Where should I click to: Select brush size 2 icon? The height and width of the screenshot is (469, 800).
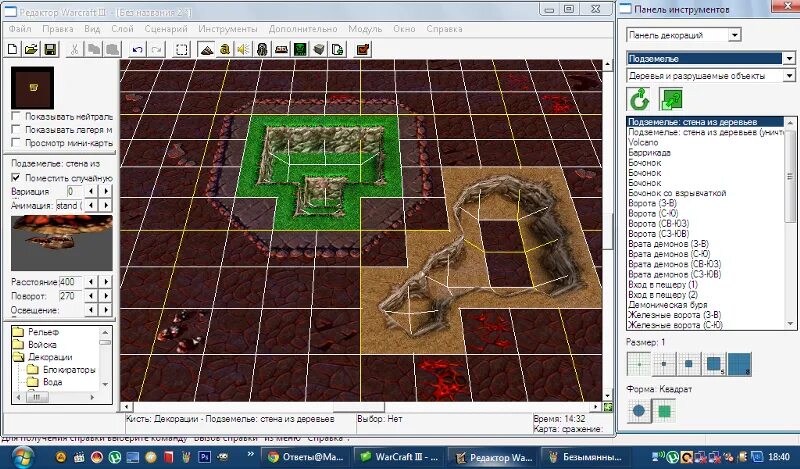(x=663, y=364)
